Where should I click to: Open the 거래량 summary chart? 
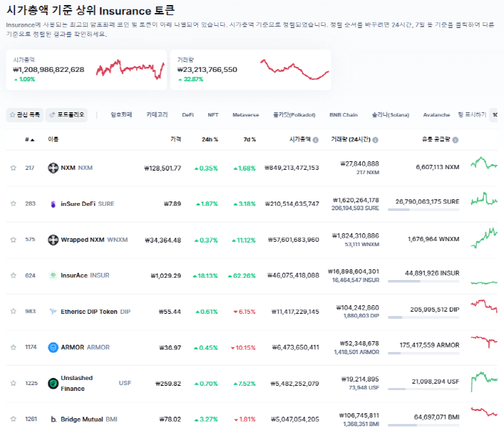coord(294,69)
